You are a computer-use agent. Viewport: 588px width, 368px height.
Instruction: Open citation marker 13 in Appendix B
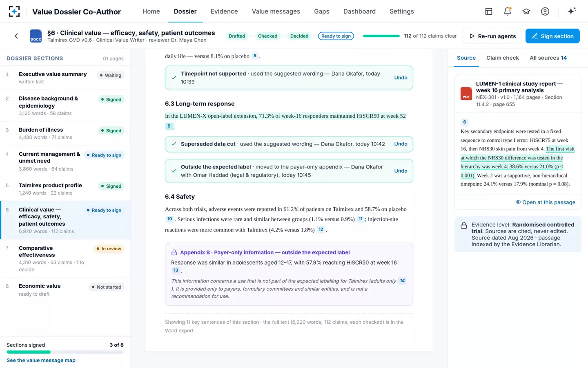click(x=176, y=270)
